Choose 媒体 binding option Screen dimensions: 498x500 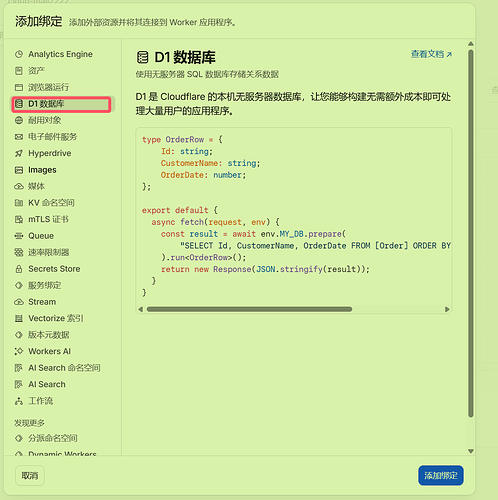63,186
